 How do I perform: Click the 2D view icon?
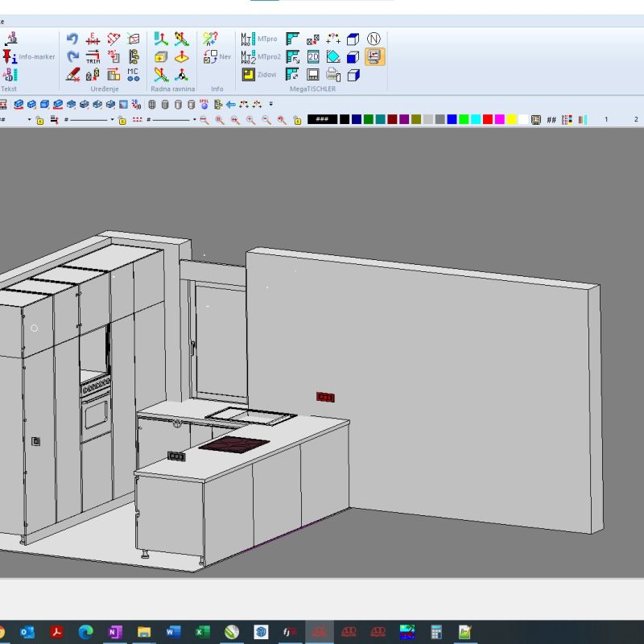pyautogui.click(x=313, y=56)
